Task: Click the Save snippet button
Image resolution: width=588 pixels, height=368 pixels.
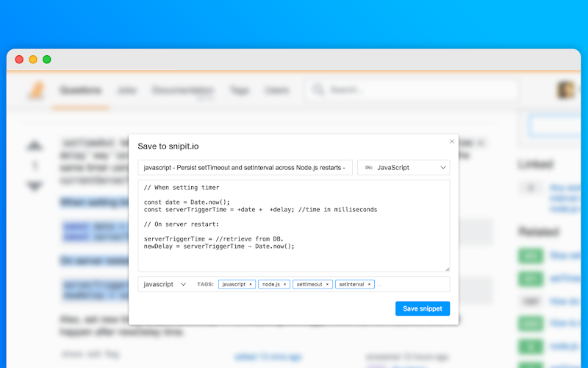Action: (422, 308)
